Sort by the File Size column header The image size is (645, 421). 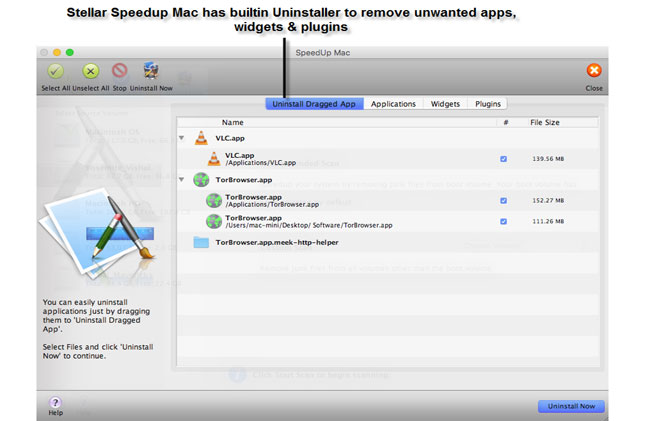(x=545, y=122)
